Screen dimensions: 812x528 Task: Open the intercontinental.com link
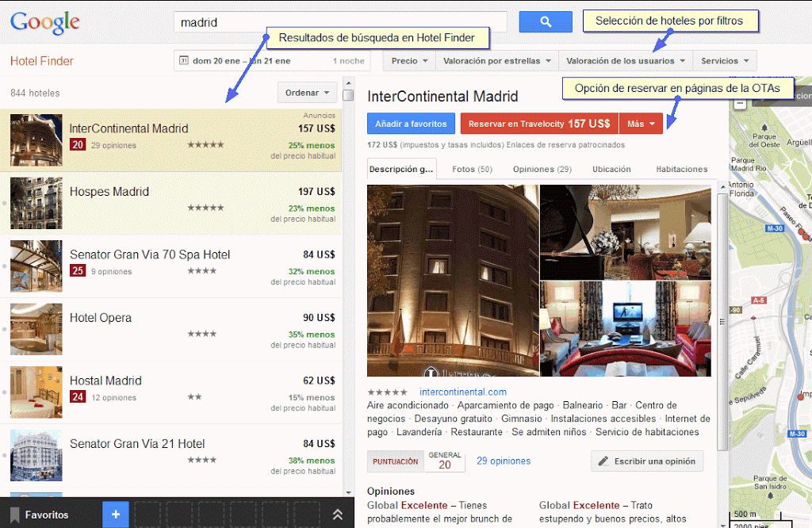(463, 392)
